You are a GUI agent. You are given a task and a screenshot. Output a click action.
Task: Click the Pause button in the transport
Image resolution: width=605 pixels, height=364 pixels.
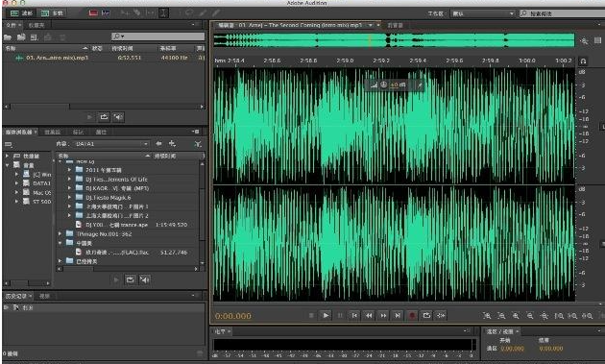coord(340,315)
